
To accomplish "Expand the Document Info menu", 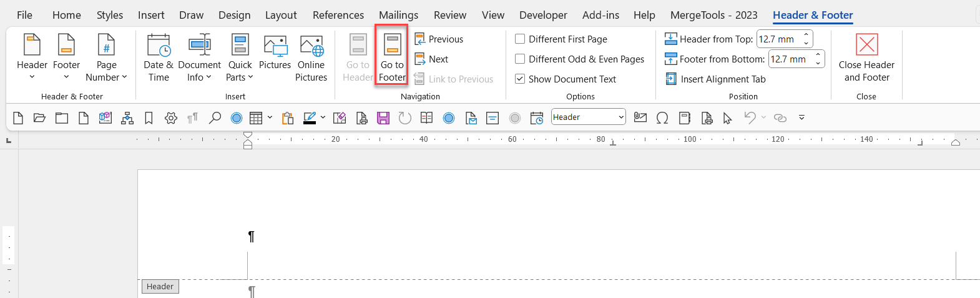I will (199, 58).
